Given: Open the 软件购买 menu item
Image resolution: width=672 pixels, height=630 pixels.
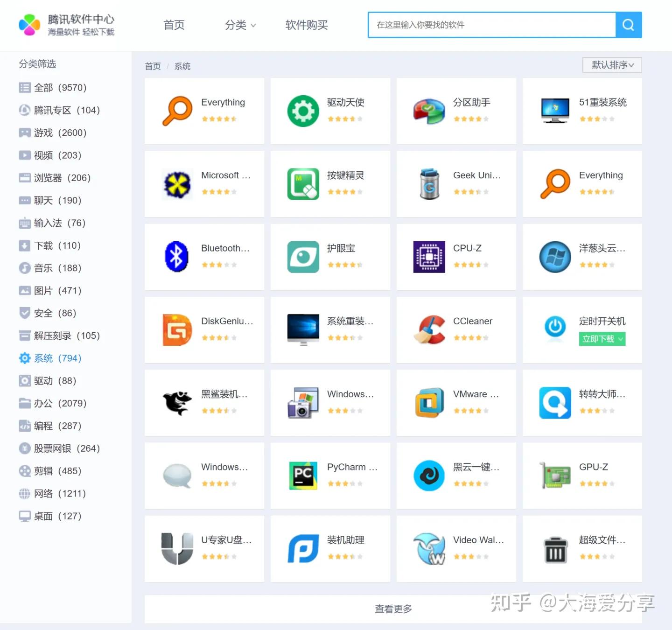Looking at the screenshot, I should (306, 26).
